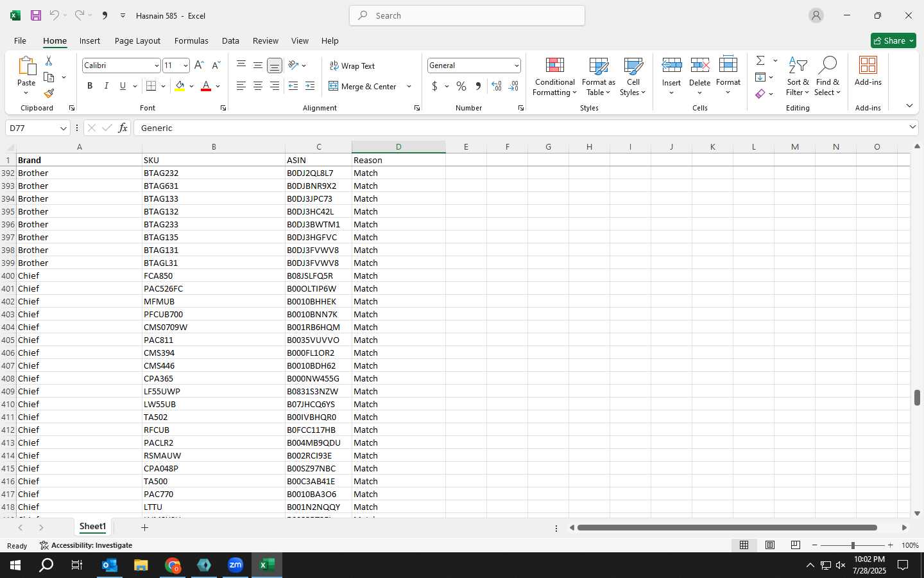Expand the formula bar chevron
The width and height of the screenshot is (924, 578).
[912, 127]
